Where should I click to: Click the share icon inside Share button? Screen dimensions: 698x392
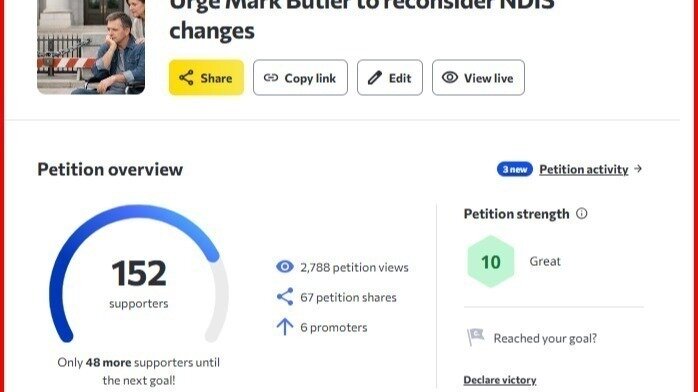[x=186, y=78]
